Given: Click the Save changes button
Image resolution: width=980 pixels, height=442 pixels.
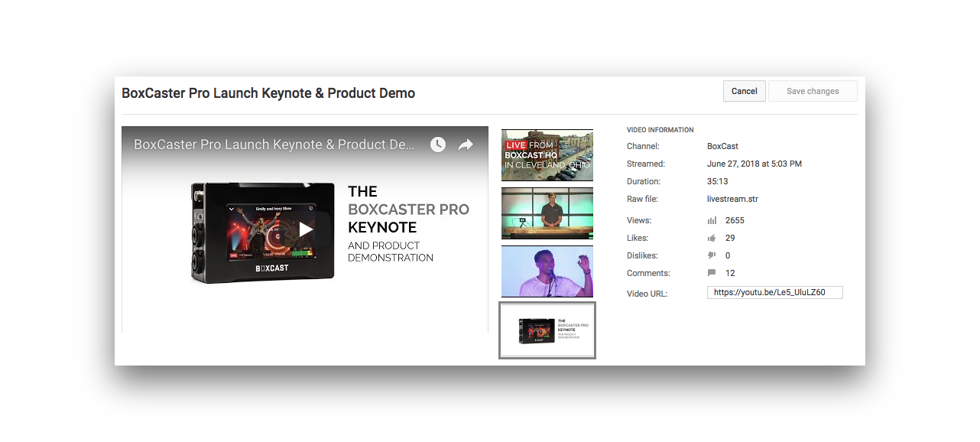Looking at the screenshot, I should pos(813,91).
